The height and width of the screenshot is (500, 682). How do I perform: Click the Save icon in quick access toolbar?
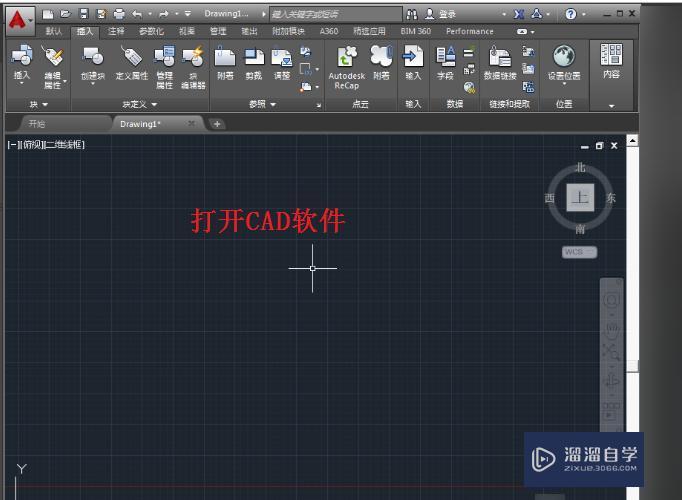click(84, 14)
